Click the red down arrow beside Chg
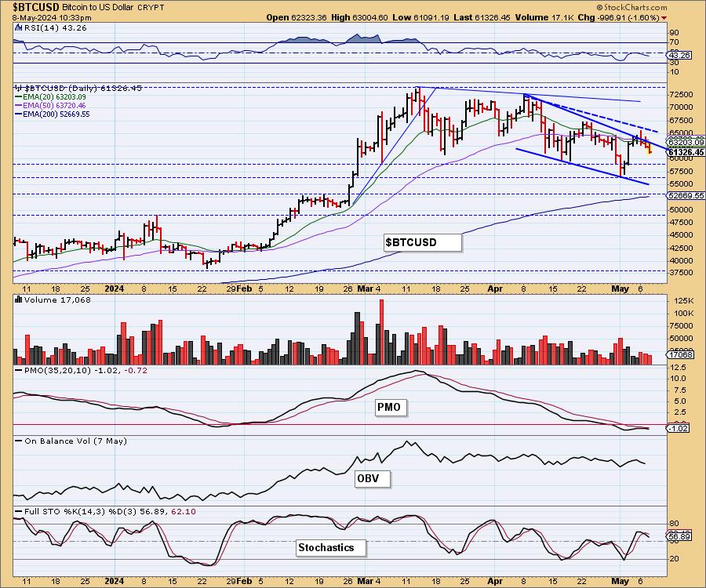The height and width of the screenshot is (588, 706). click(x=664, y=18)
